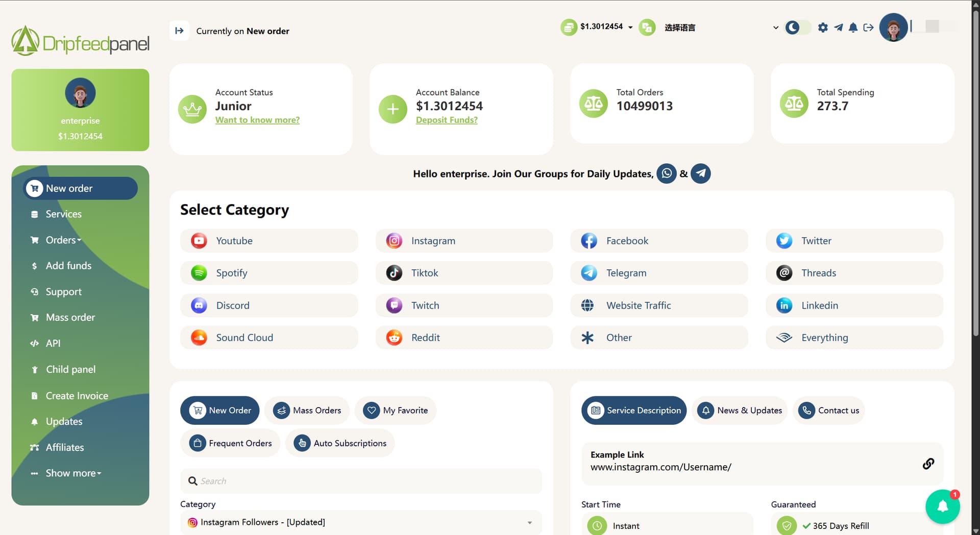Select the Linkedin category icon

pyautogui.click(x=784, y=305)
